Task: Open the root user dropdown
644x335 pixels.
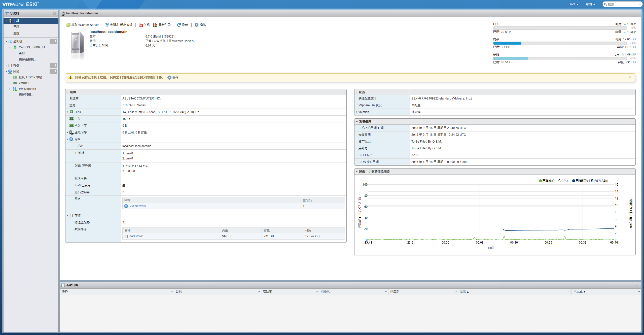Action: (574, 4)
